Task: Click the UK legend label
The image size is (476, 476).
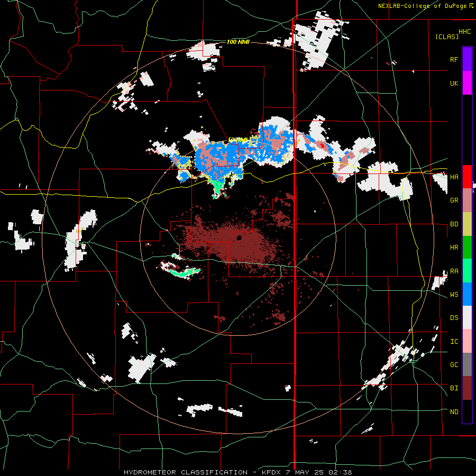Action: [x=454, y=83]
